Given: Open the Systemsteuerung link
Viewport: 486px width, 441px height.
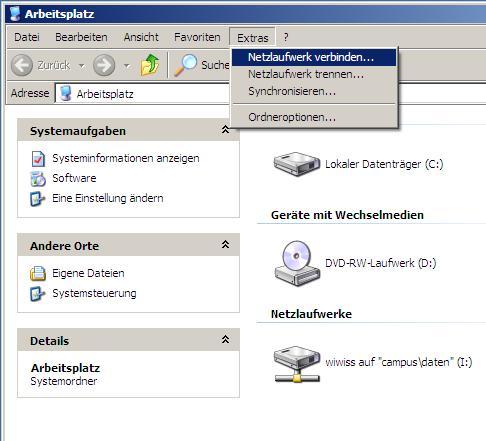Looking at the screenshot, I should 94,293.
